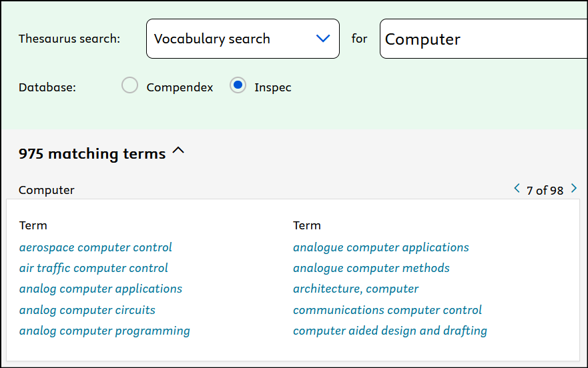Open the aerospace computer control term
Screen dimensions: 588x368
[95, 247]
